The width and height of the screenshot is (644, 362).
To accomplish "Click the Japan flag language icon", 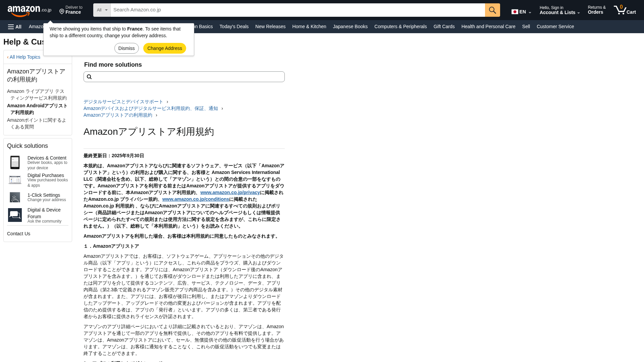I will click(x=515, y=12).
